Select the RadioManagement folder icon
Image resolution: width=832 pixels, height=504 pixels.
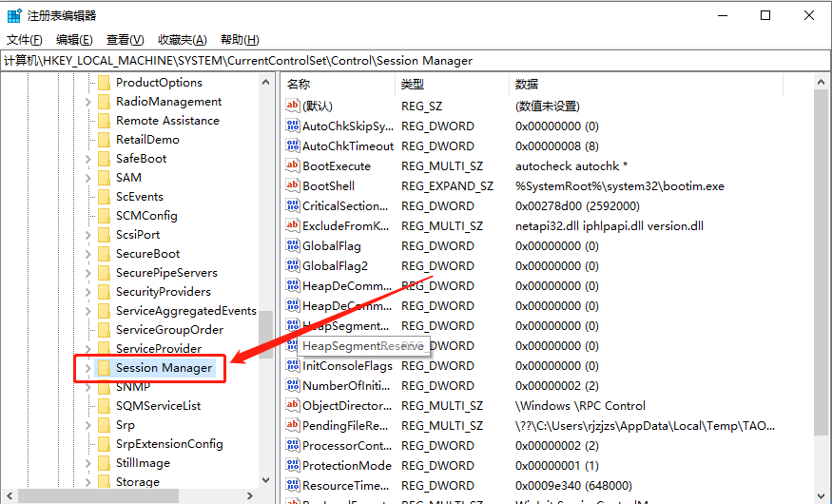pyautogui.click(x=104, y=102)
